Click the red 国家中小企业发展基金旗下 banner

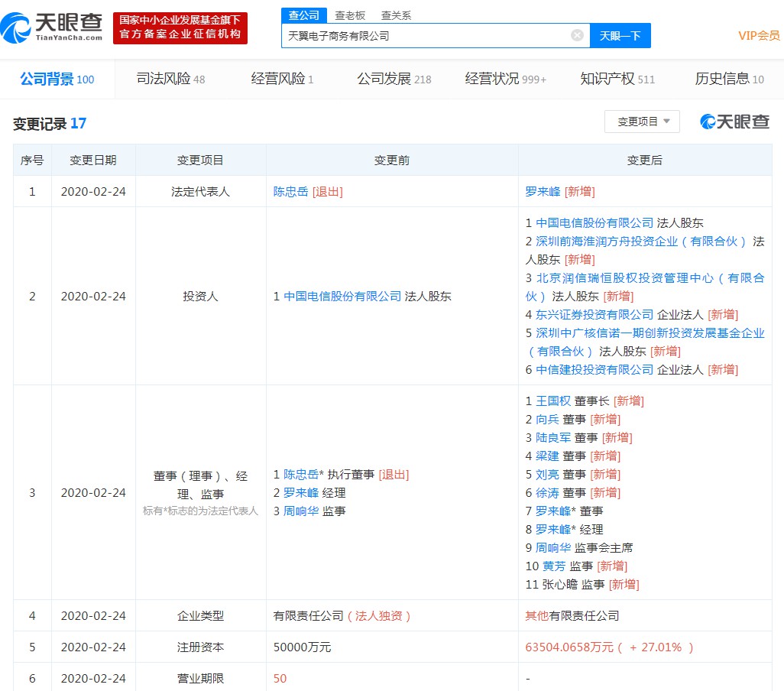[x=180, y=28]
